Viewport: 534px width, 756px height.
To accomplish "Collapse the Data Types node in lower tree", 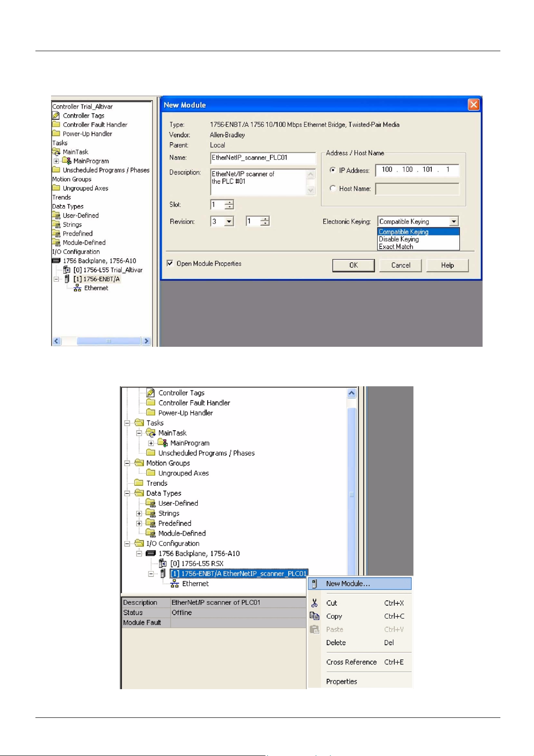I will 127,493.
